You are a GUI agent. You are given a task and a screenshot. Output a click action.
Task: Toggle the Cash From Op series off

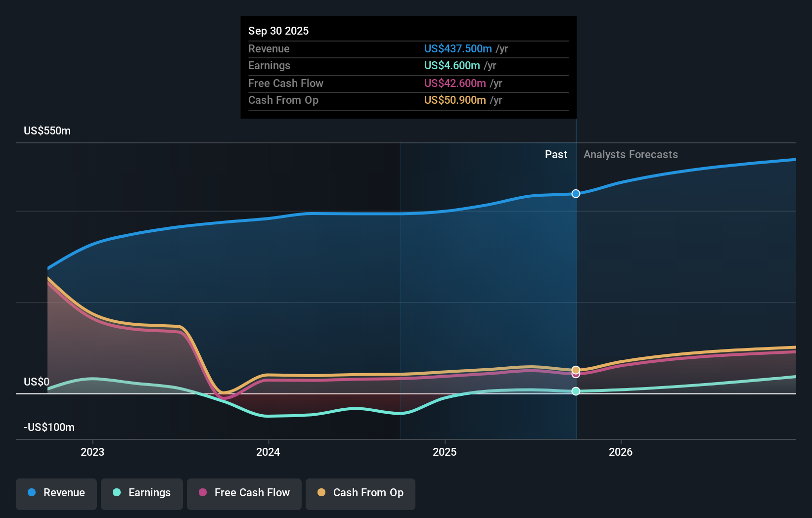tap(360, 493)
